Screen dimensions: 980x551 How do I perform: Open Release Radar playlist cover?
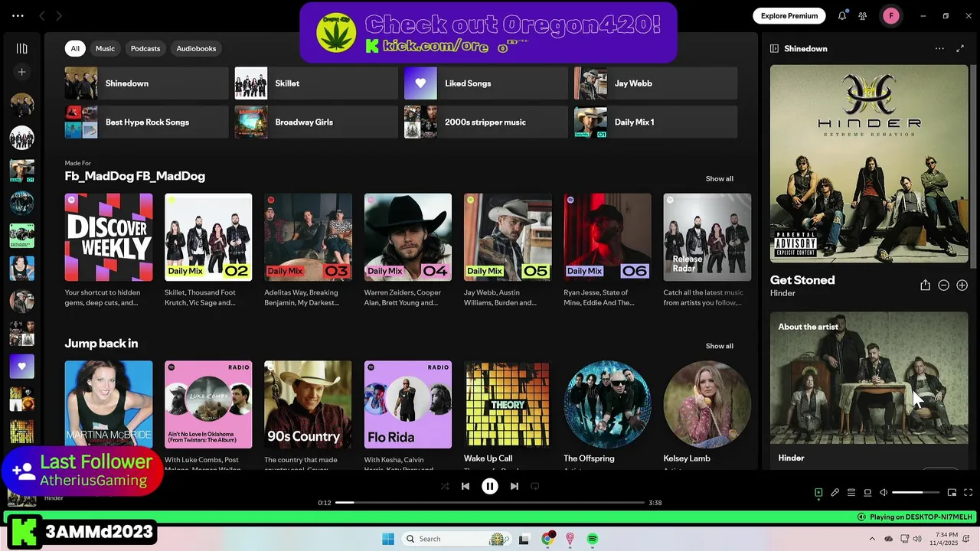707,237
